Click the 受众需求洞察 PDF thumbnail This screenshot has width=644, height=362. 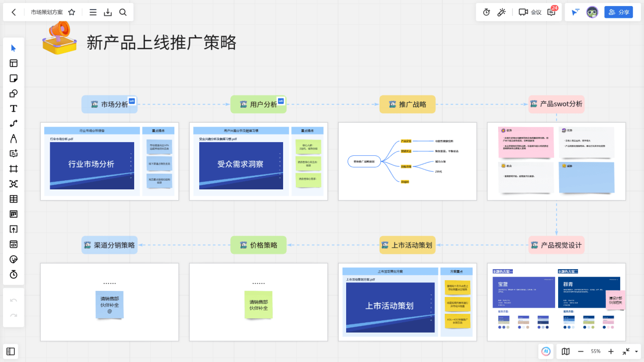[241, 166]
